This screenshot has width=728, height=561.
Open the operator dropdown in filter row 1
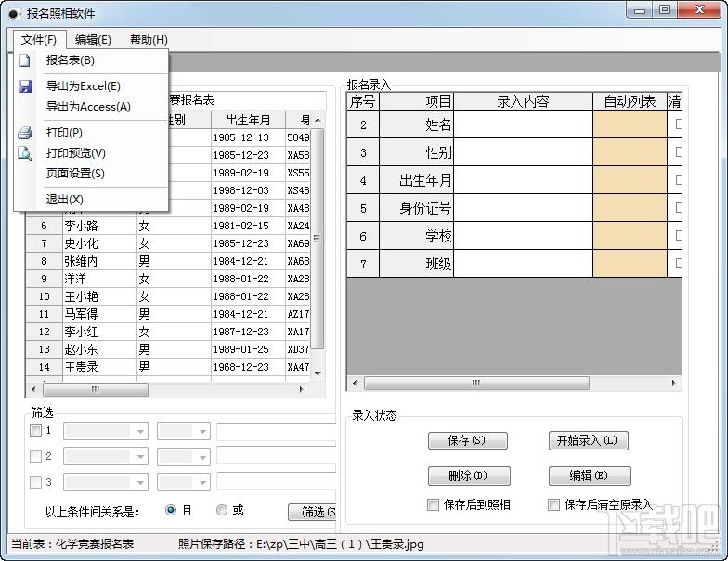184,431
